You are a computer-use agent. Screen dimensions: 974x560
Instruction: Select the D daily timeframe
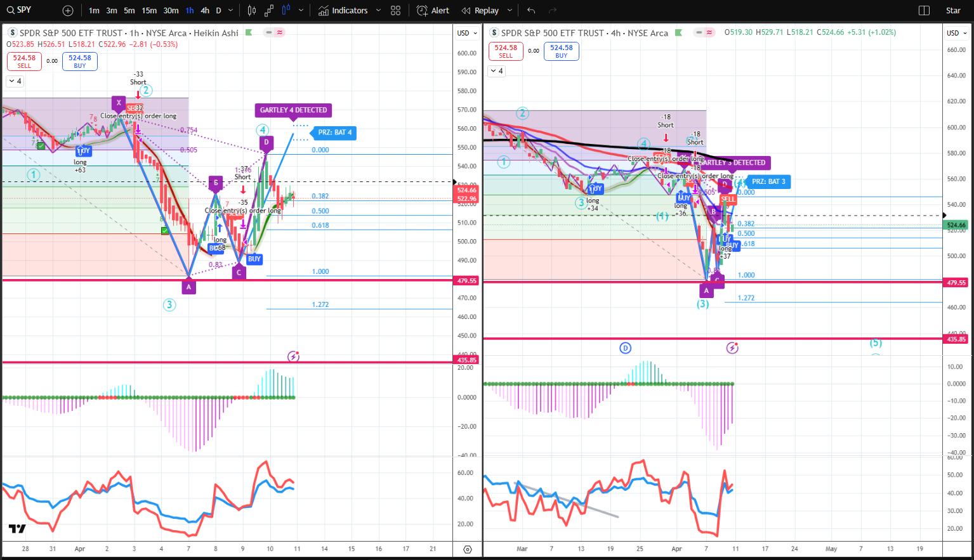point(219,11)
